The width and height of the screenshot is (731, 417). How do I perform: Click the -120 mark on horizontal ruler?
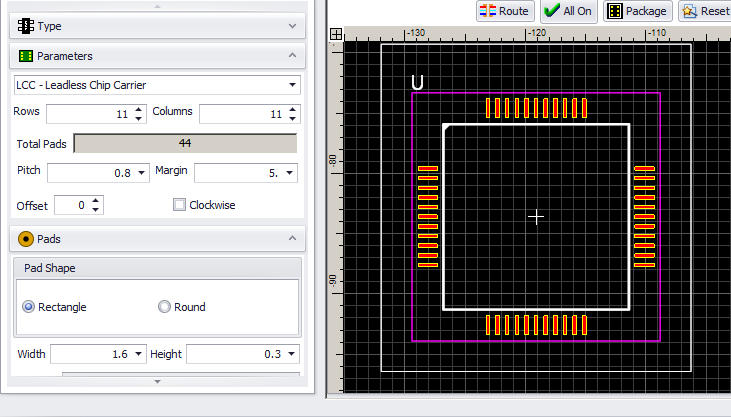click(x=538, y=33)
